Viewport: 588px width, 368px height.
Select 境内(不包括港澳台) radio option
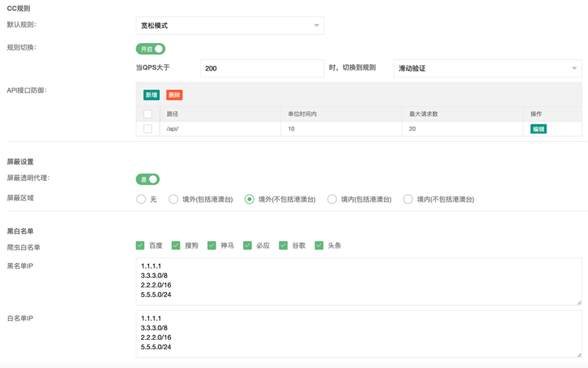[x=408, y=199]
